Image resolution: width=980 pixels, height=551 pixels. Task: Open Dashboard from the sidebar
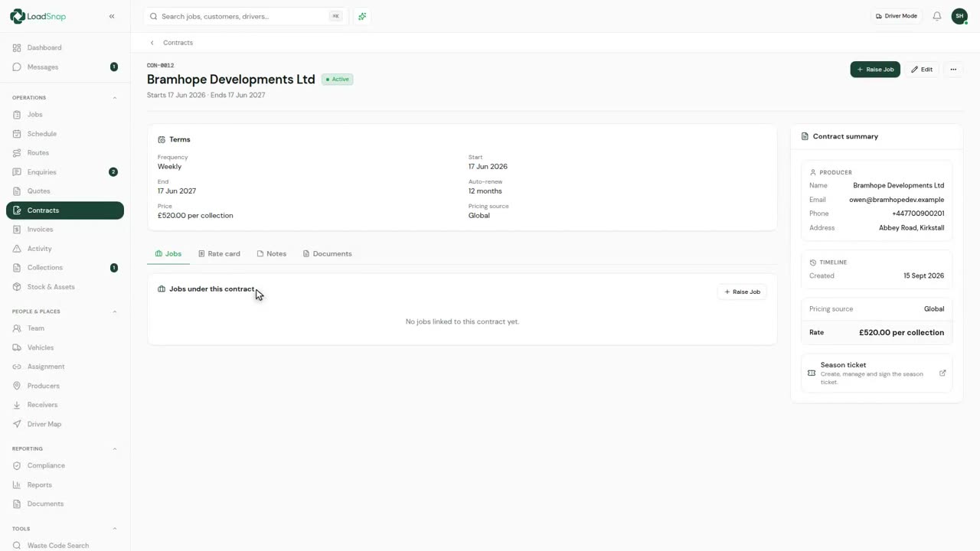(x=64, y=47)
